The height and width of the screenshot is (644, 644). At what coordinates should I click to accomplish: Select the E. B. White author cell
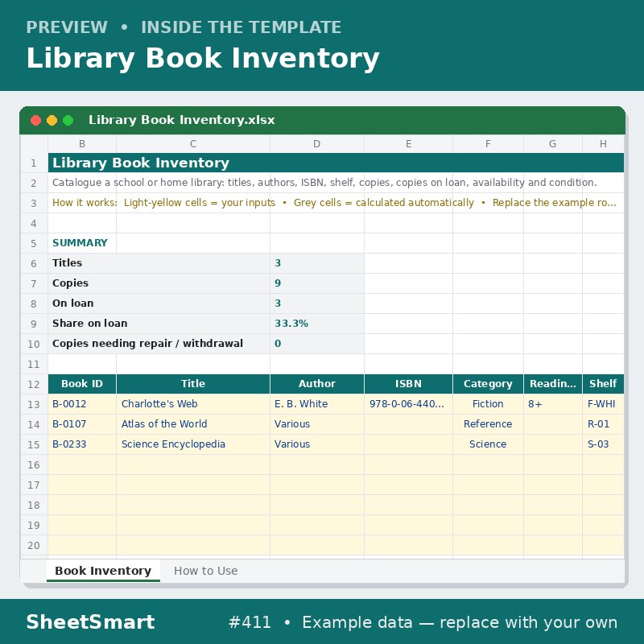coord(316,404)
